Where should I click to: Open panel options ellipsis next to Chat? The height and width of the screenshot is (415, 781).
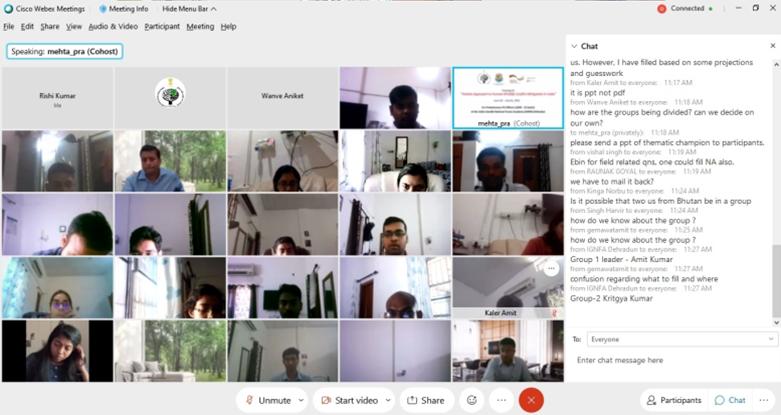click(764, 400)
